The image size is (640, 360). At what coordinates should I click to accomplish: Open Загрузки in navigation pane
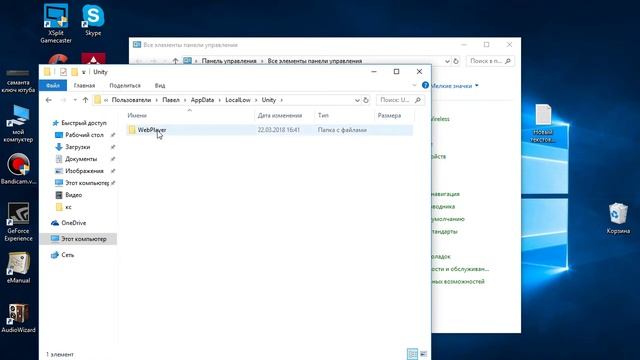click(x=78, y=147)
